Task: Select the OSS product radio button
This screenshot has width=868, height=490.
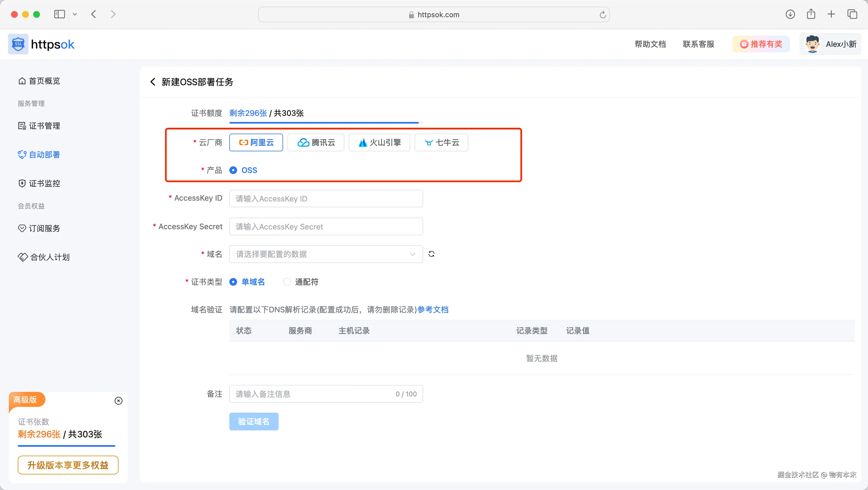Action: click(233, 170)
